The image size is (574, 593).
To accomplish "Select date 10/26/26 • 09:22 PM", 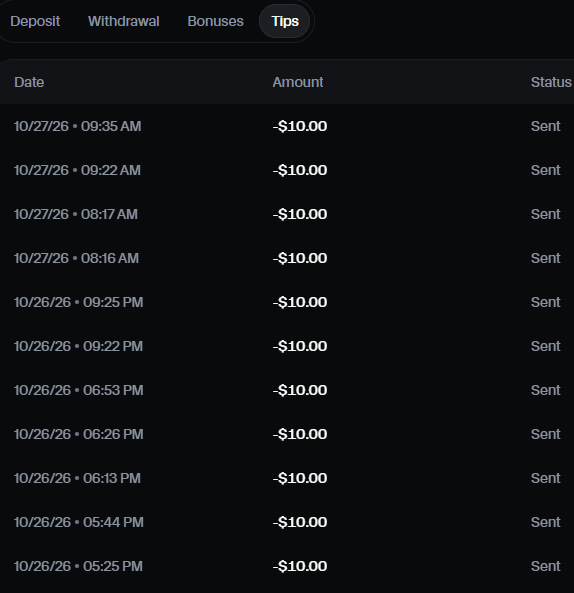I will (x=78, y=346).
